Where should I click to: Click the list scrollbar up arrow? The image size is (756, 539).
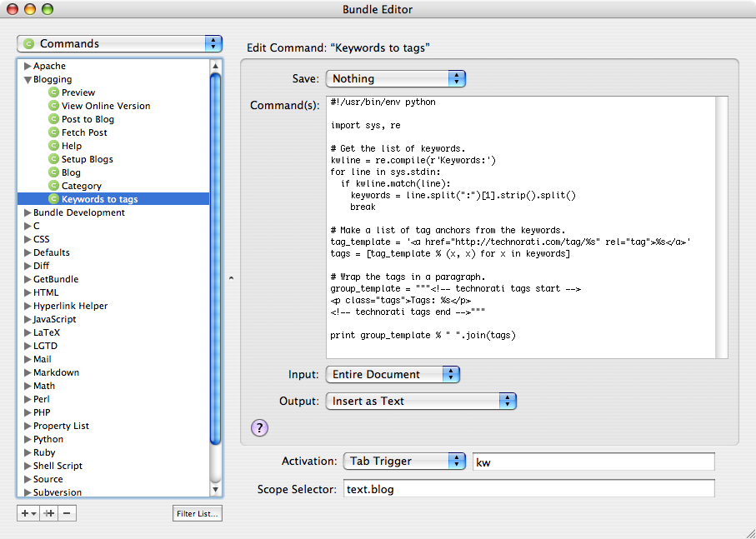pyautogui.click(x=216, y=66)
